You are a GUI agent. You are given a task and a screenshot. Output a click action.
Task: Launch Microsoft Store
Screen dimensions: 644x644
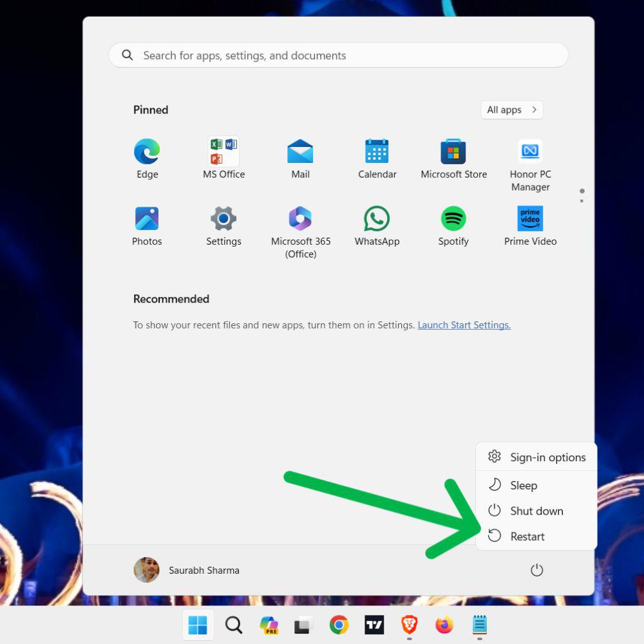click(x=453, y=158)
